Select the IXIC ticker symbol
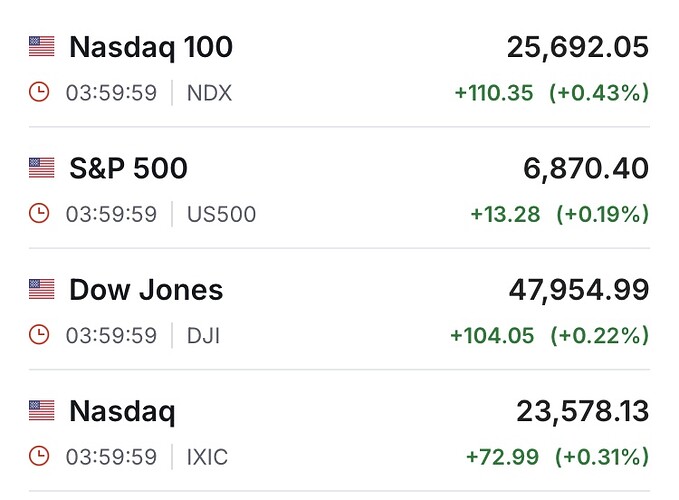 [207, 457]
